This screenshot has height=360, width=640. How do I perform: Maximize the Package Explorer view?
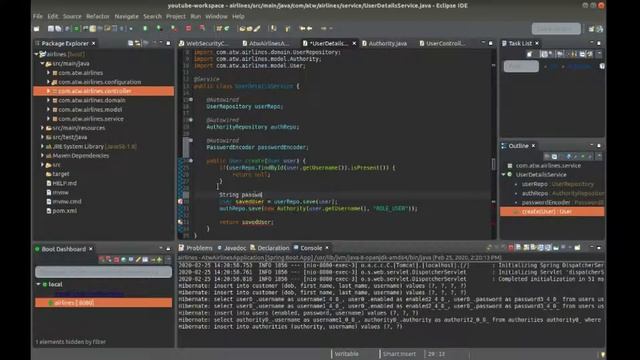pos(168,43)
